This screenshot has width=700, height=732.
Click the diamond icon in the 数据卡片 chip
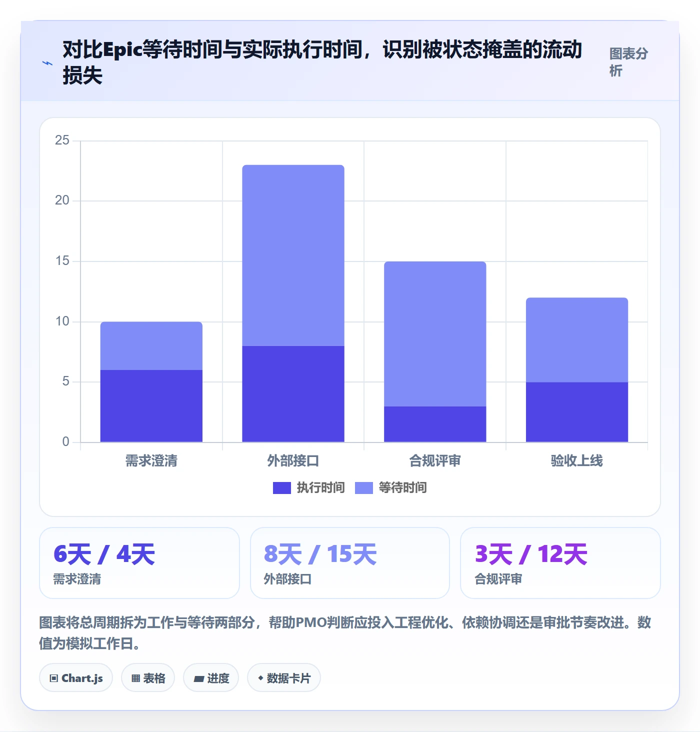260,678
